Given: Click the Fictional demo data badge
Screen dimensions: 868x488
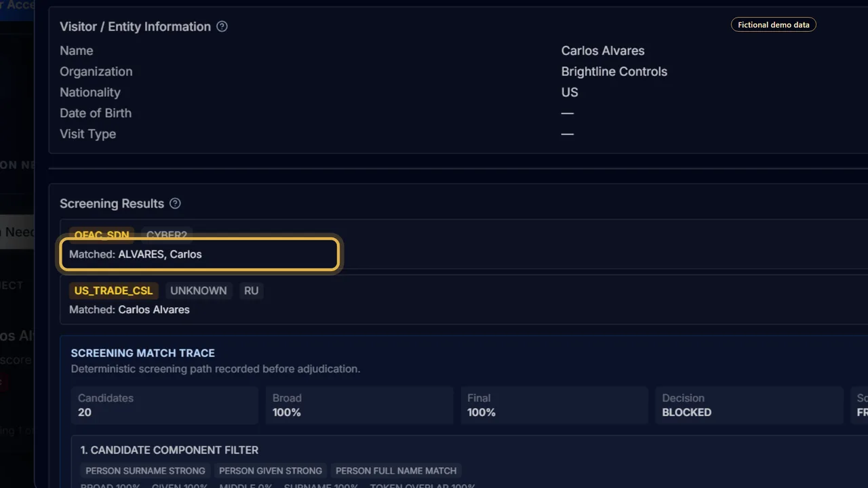Looking at the screenshot, I should 773,24.
